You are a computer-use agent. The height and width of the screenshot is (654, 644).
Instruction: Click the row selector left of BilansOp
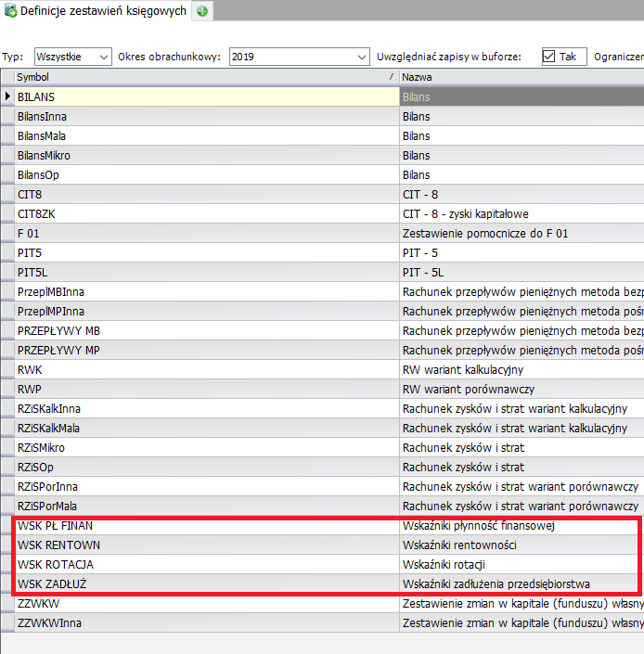[7, 175]
